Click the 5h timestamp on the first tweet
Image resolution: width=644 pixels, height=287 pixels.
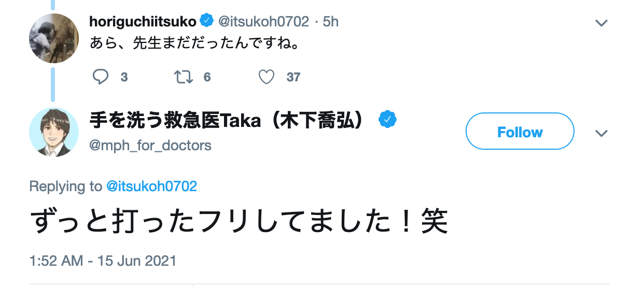331,22
